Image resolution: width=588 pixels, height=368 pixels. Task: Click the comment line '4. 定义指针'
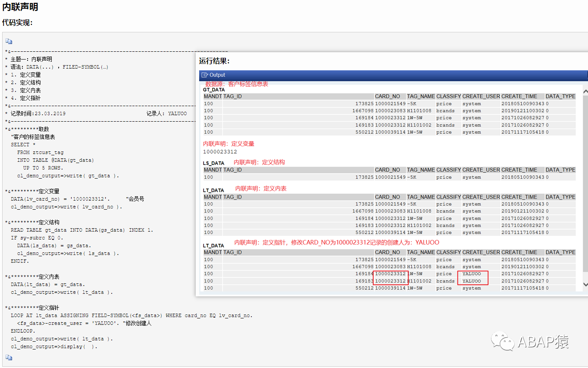pos(23,98)
